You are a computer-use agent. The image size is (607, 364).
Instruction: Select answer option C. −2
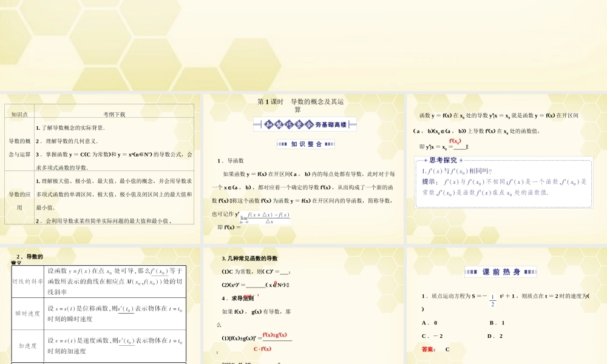coord(432,335)
